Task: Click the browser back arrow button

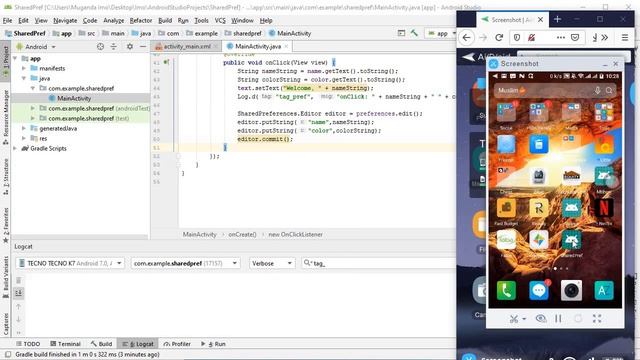Action: [467, 38]
